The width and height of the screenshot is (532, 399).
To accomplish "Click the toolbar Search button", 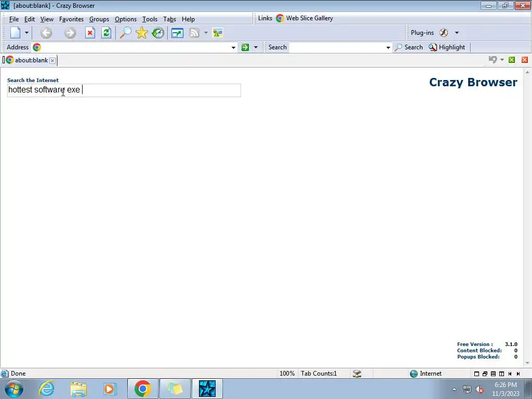I will coord(409,47).
